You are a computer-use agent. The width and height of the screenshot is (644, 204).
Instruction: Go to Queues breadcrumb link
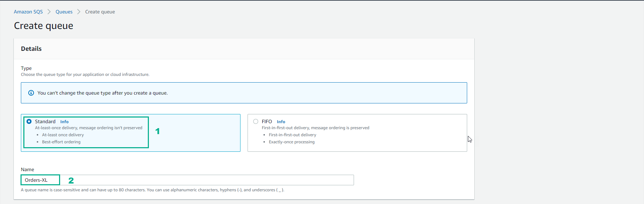point(64,12)
